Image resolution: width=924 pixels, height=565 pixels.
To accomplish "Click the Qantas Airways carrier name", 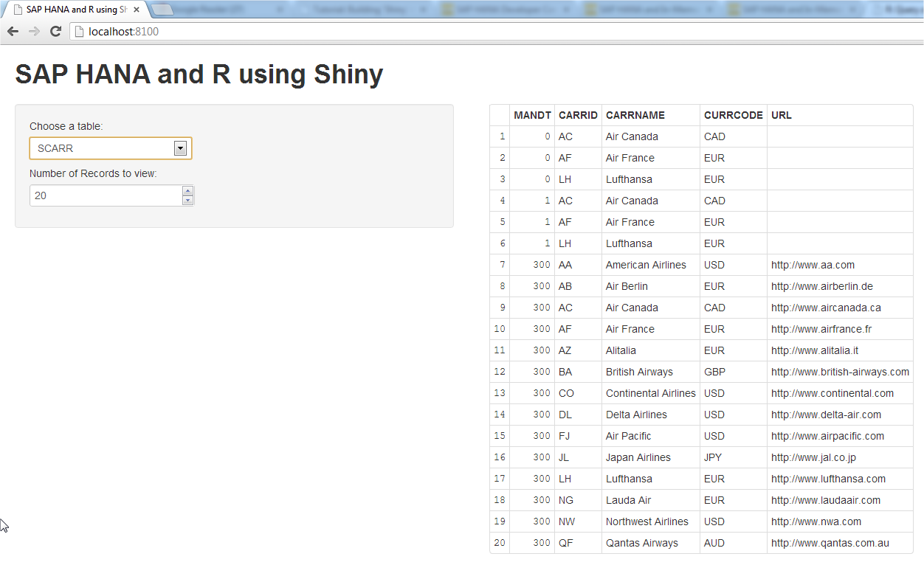I will pyautogui.click(x=642, y=543).
